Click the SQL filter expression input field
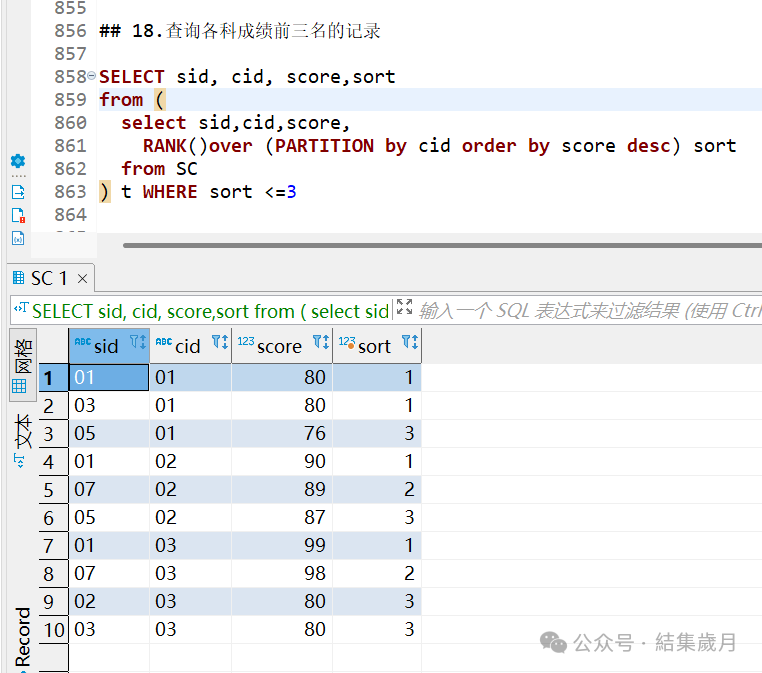762x673 pixels. click(590, 311)
